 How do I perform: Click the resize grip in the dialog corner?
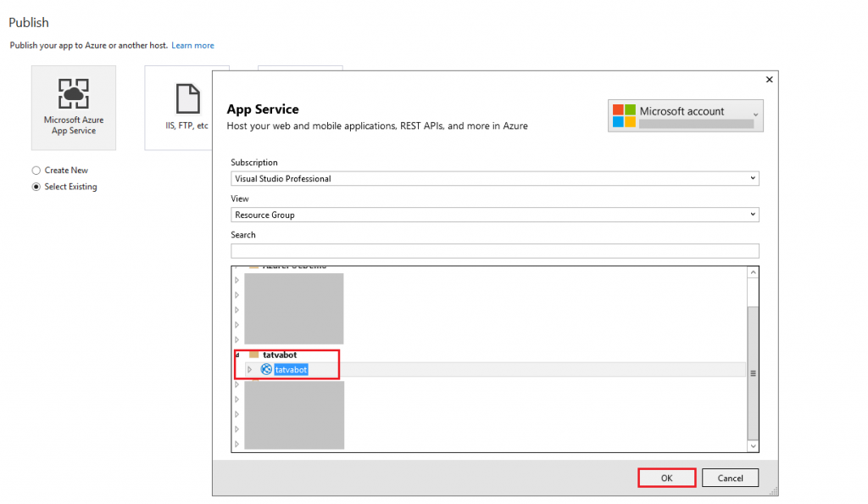click(x=771, y=492)
